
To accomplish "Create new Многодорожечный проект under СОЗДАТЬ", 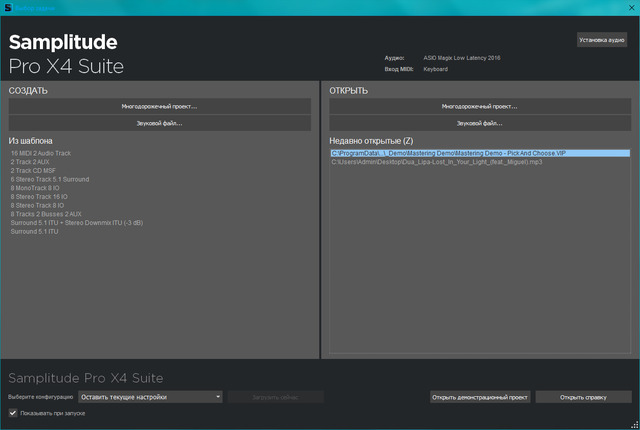I will (160, 106).
